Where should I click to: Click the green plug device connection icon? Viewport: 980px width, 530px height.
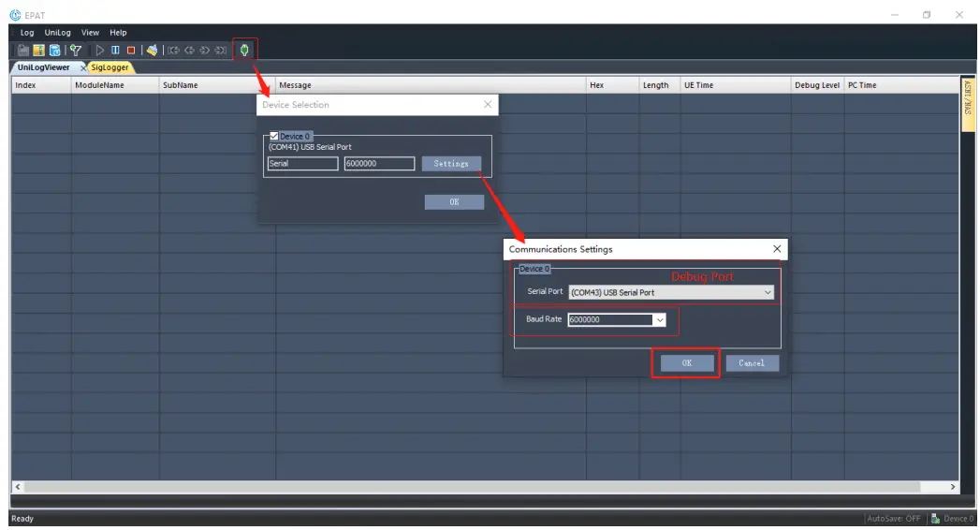point(244,50)
